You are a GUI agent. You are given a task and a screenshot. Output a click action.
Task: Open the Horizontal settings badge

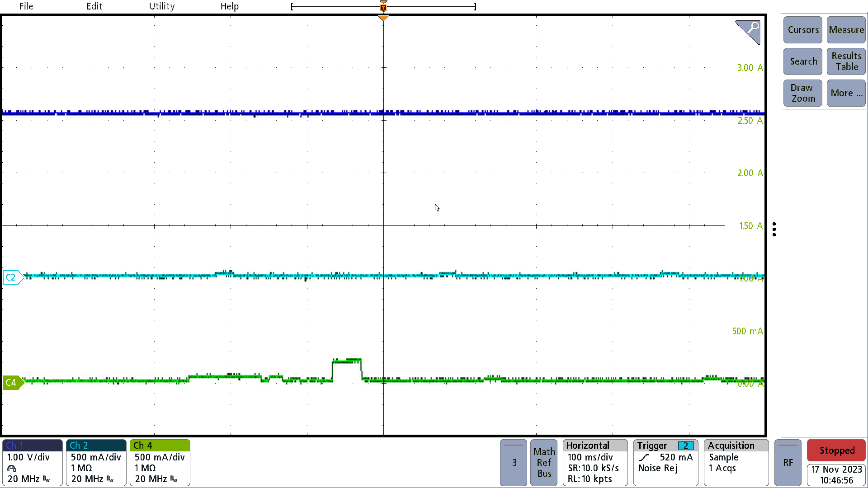tap(595, 463)
